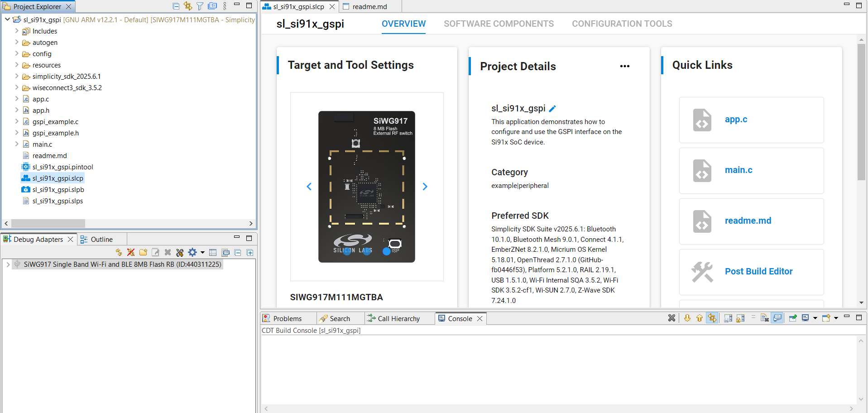The height and width of the screenshot is (413, 868).
Task: Open the Debug Adapters settings gear
Action: (192, 252)
